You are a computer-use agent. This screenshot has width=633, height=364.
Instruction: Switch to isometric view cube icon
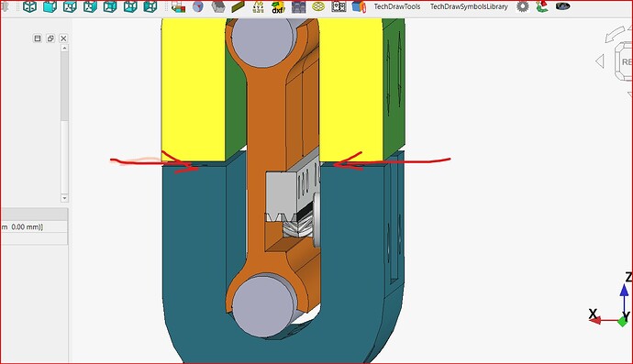point(30,6)
